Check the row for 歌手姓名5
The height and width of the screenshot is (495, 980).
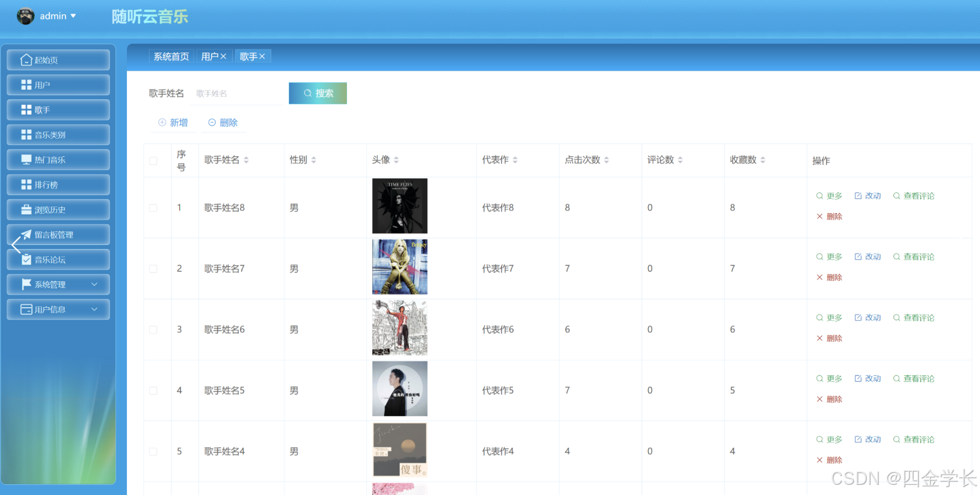point(153,390)
